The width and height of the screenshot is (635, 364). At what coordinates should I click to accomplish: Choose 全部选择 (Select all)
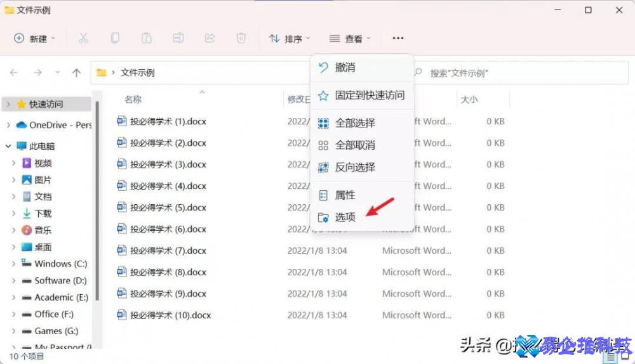pos(362,123)
